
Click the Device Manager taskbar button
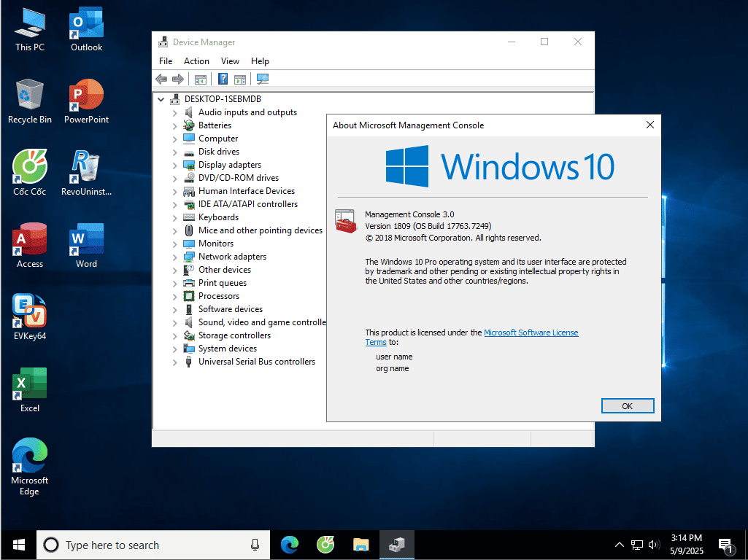click(x=397, y=544)
